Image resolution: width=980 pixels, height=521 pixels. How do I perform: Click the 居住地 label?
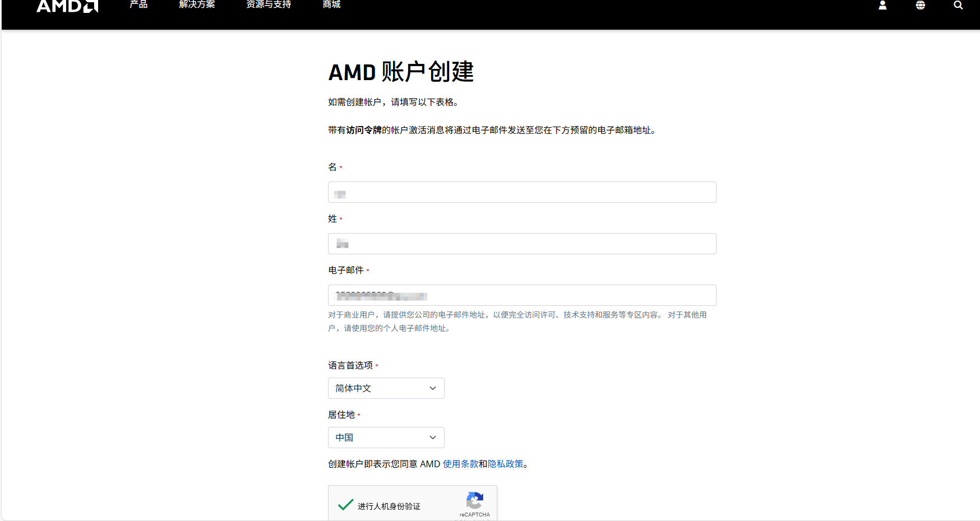tap(341, 415)
